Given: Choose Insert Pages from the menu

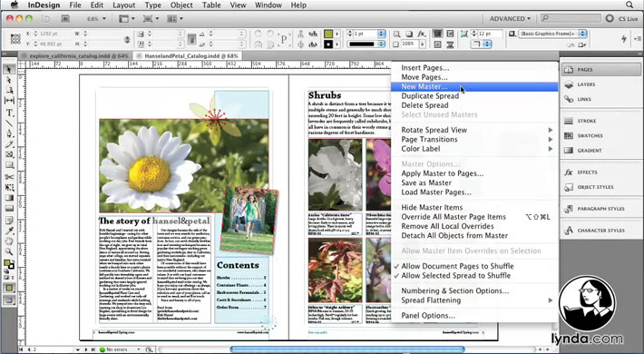Looking at the screenshot, I should pyautogui.click(x=474, y=68).
